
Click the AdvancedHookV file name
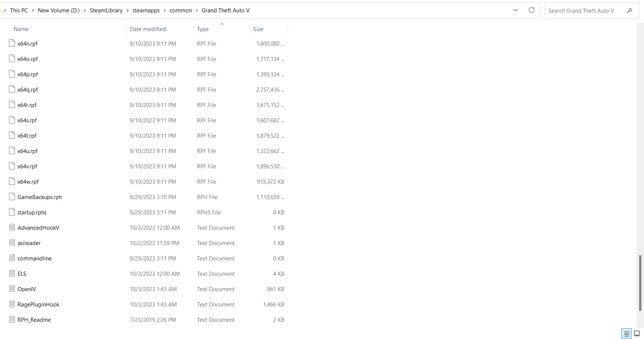pyautogui.click(x=39, y=228)
